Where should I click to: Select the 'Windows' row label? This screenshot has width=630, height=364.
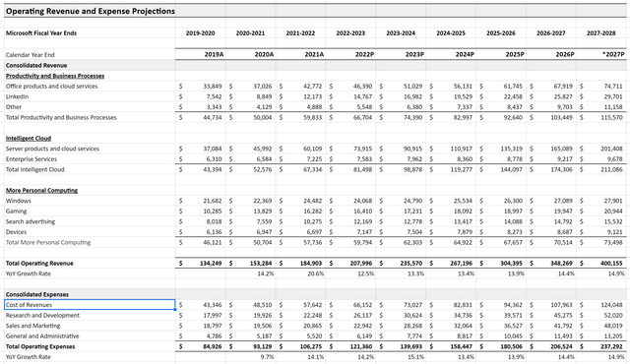pos(19,201)
